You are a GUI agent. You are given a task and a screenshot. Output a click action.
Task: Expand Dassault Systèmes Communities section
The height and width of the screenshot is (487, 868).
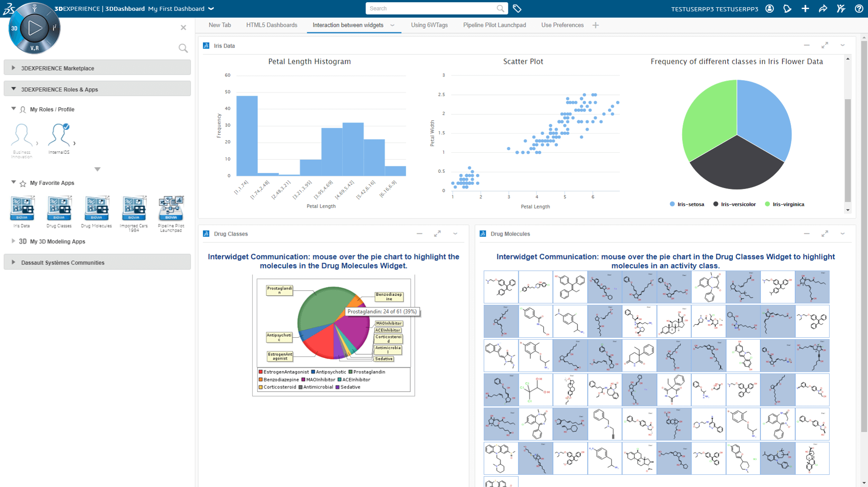97,262
